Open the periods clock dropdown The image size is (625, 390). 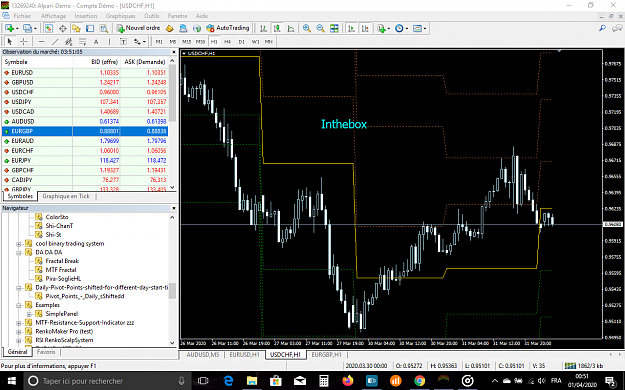pyautogui.click(x=401, y=28)
